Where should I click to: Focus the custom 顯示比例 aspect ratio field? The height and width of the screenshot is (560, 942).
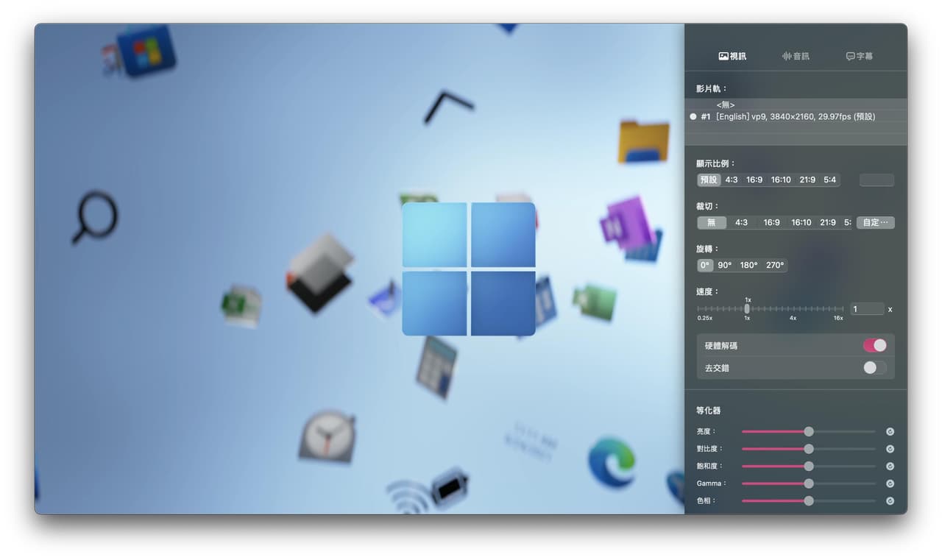point(877,180)
